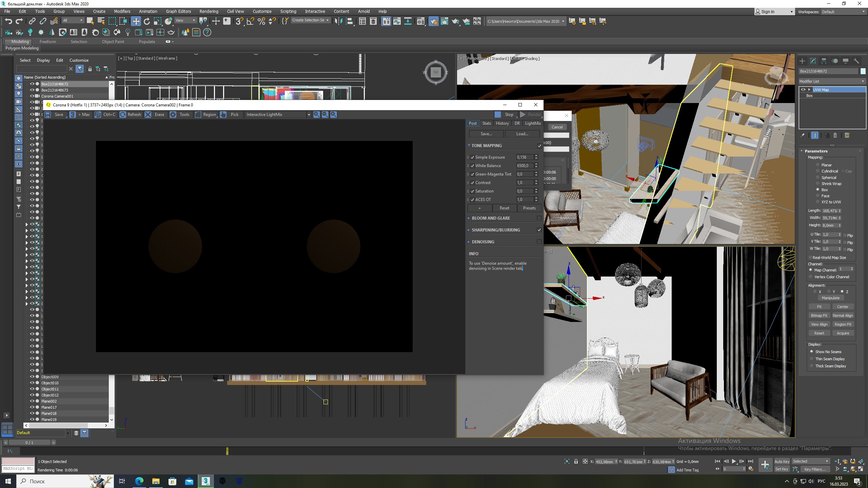Toggle ACES OT checkbox
The height and width of the screenshot is (488, 868).
click(472, 200)
